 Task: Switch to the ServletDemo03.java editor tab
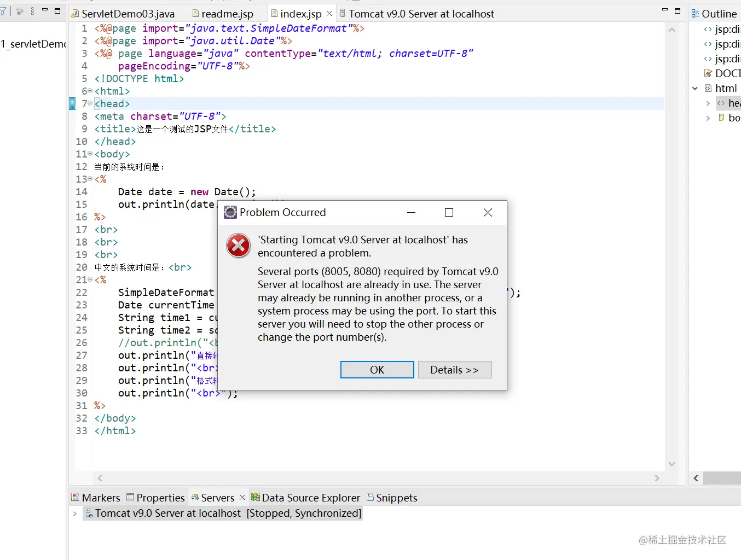(x=124, y=14)
